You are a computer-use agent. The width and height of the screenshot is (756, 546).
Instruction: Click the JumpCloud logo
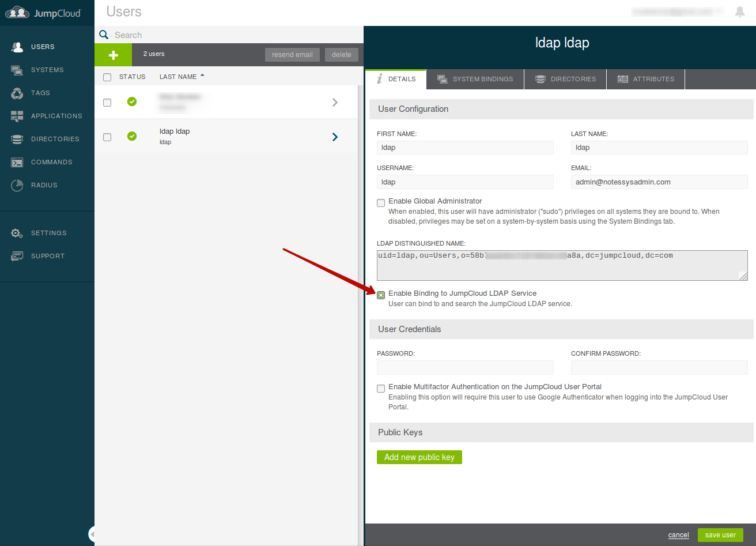[44, 13]
